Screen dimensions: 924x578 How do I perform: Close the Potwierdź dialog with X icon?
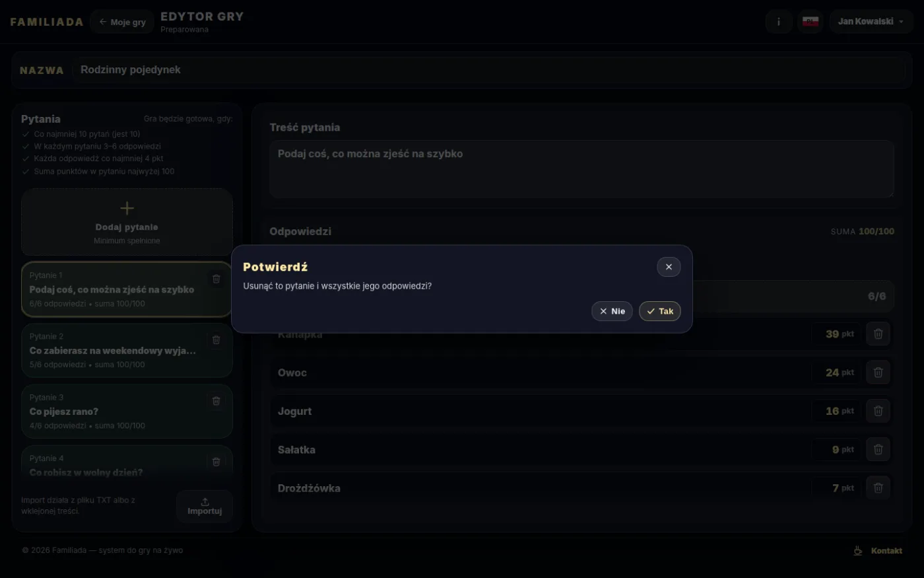(669, 267)
